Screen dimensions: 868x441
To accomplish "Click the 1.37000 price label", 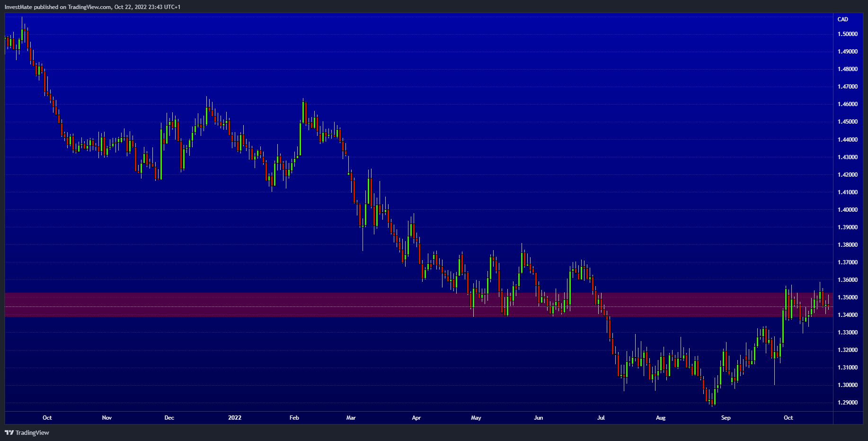I will [x=848, y=262].
